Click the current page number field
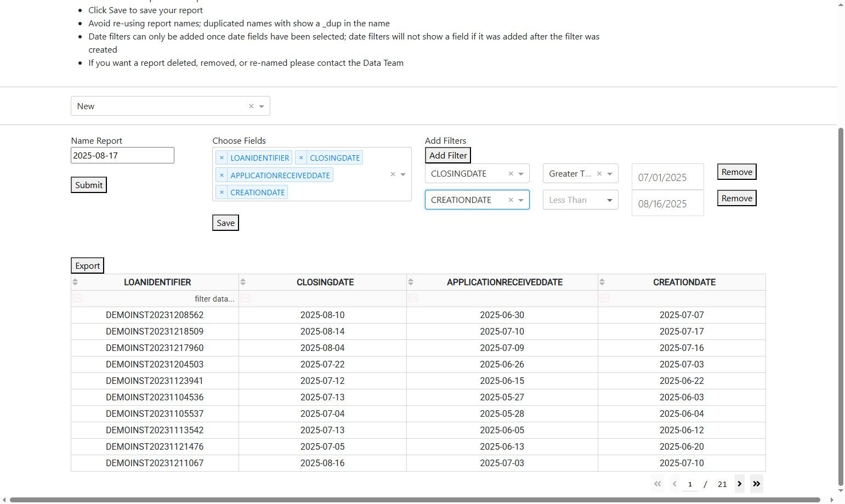The width and height of the screenshot is (845, 504). click(x=690, y=484)
